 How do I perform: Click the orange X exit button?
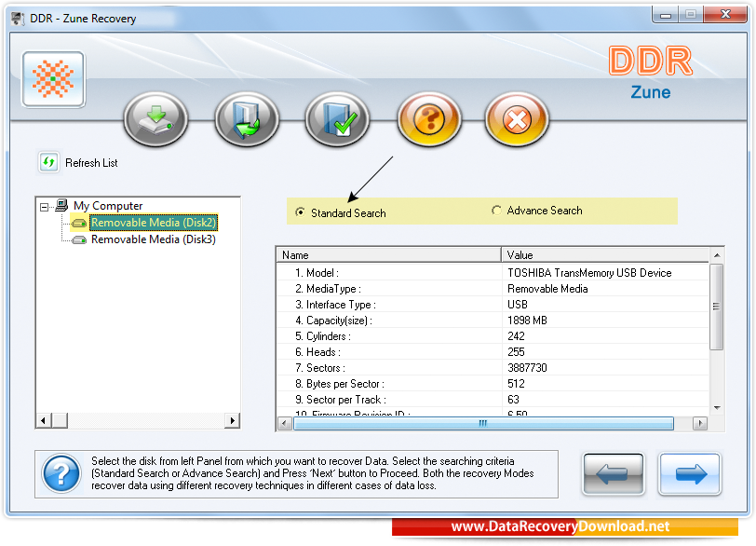(x=517, y=118)
